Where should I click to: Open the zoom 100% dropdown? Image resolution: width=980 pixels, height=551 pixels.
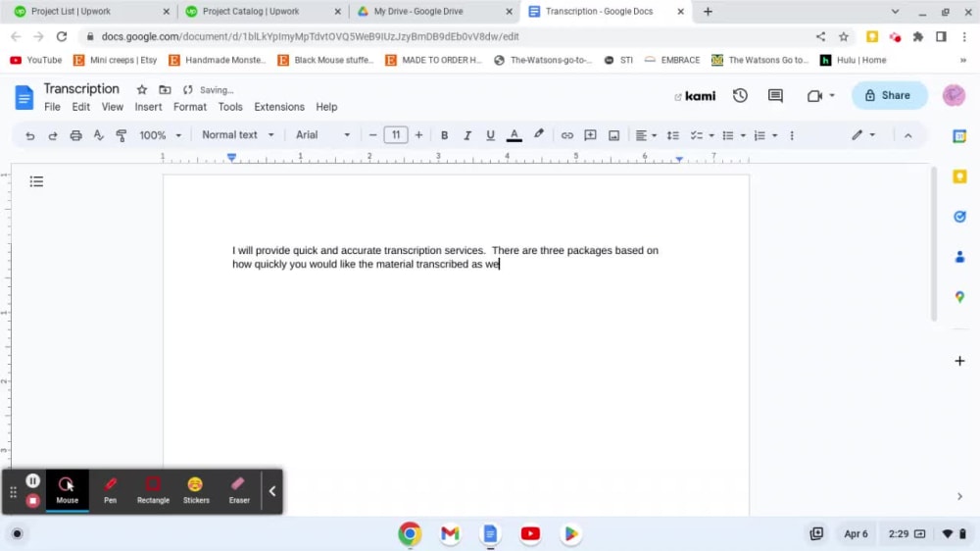click(x=160, y=135)
